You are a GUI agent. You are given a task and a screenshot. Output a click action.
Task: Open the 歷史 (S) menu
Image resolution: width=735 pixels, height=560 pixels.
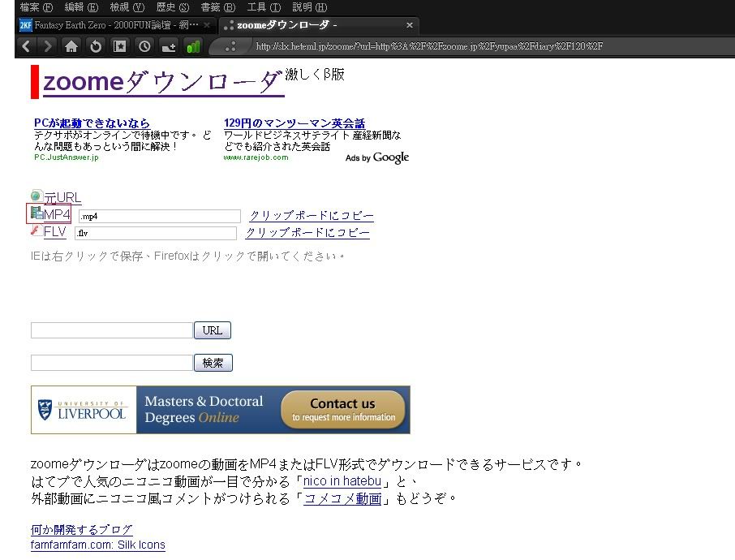pyautogui.click(x=173, y=7)
